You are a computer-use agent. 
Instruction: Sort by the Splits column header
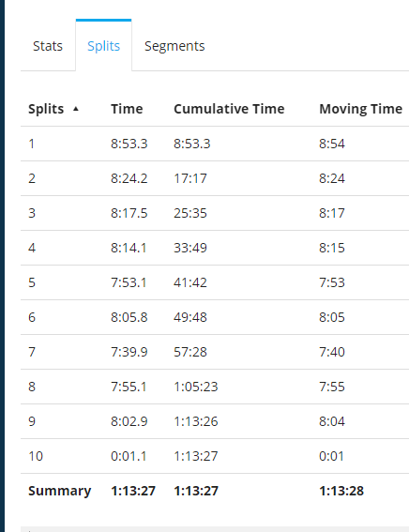(x=46, y=109)
